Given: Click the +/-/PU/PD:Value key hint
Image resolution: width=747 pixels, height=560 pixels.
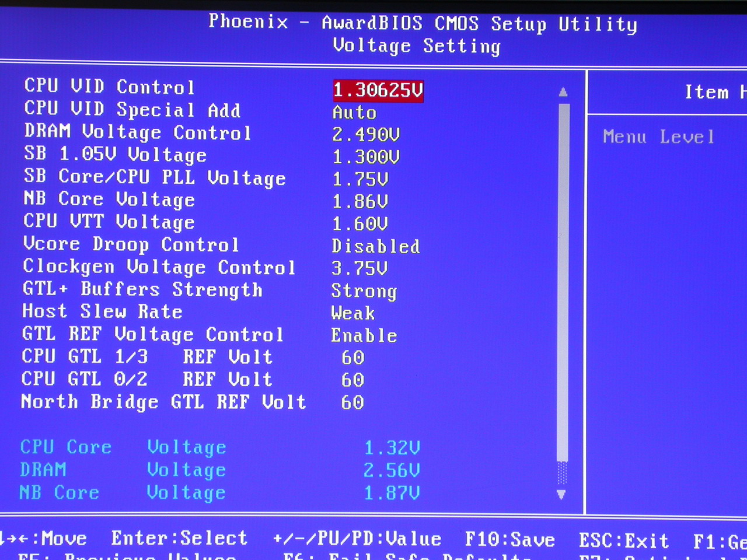Looking at the screenshot, I should point(357,538).
